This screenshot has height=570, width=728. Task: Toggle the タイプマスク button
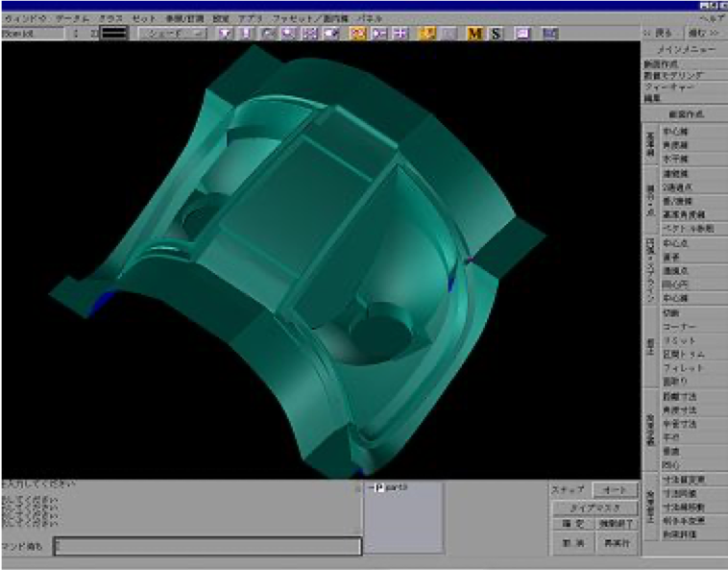(594, 508)
